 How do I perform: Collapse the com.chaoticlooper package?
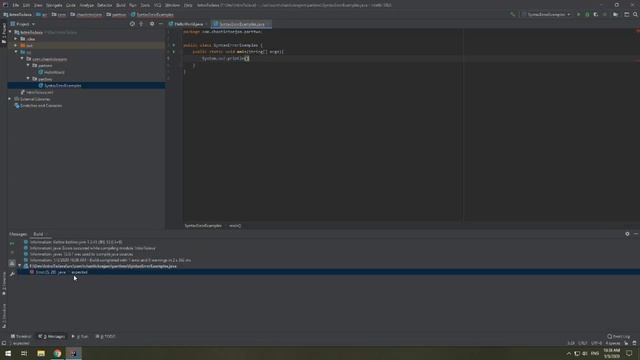[x=22, y=59]
